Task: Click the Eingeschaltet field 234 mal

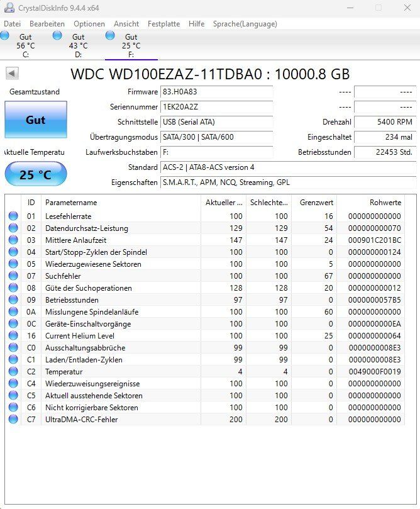Action: (385, 137)
